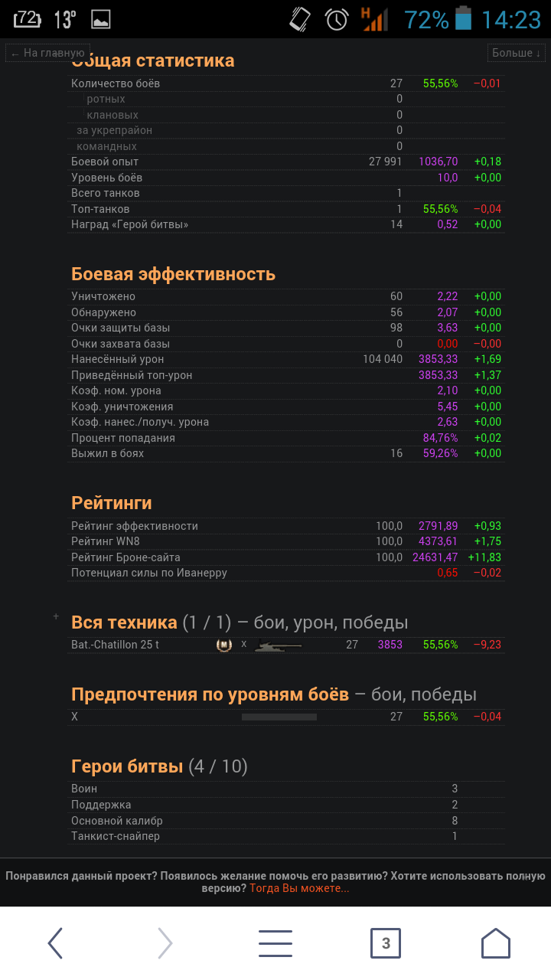This screenshot has width=551, height=980.
Task: Open the tabs counter showing 3
Action: coord(386,943)
